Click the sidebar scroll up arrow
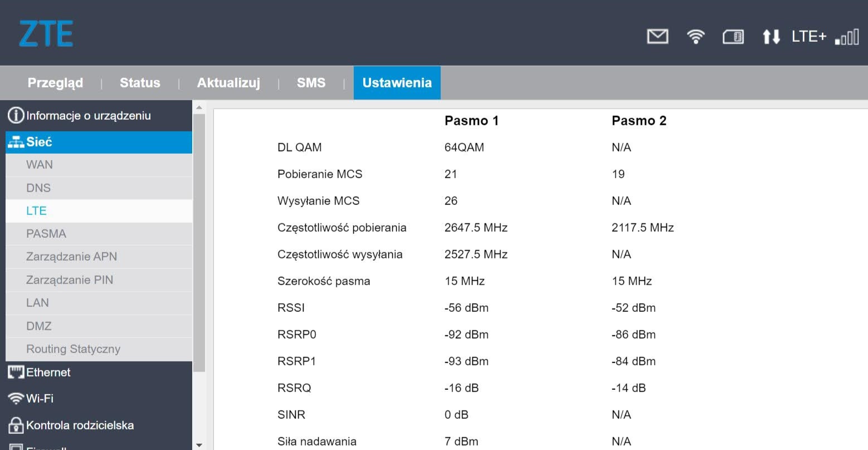The image size is (868, 450). click(x=199, y=107)
